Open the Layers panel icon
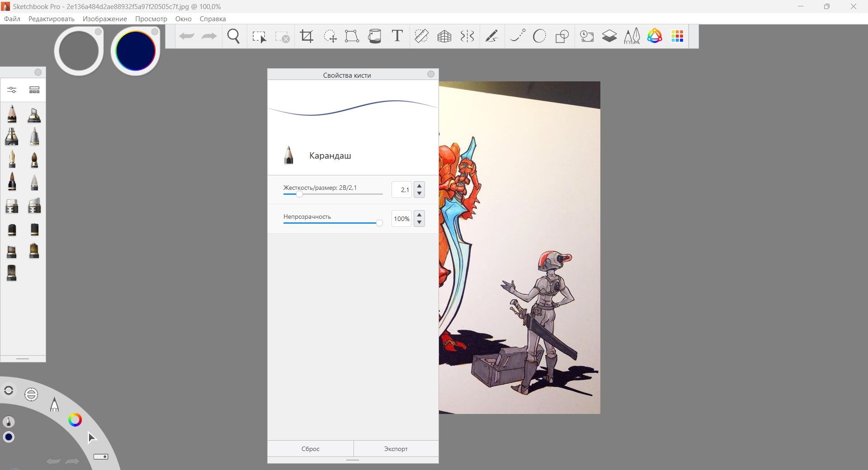Image resolution: width=868 pixels, height=470 pixels. [x=609, y=36]
